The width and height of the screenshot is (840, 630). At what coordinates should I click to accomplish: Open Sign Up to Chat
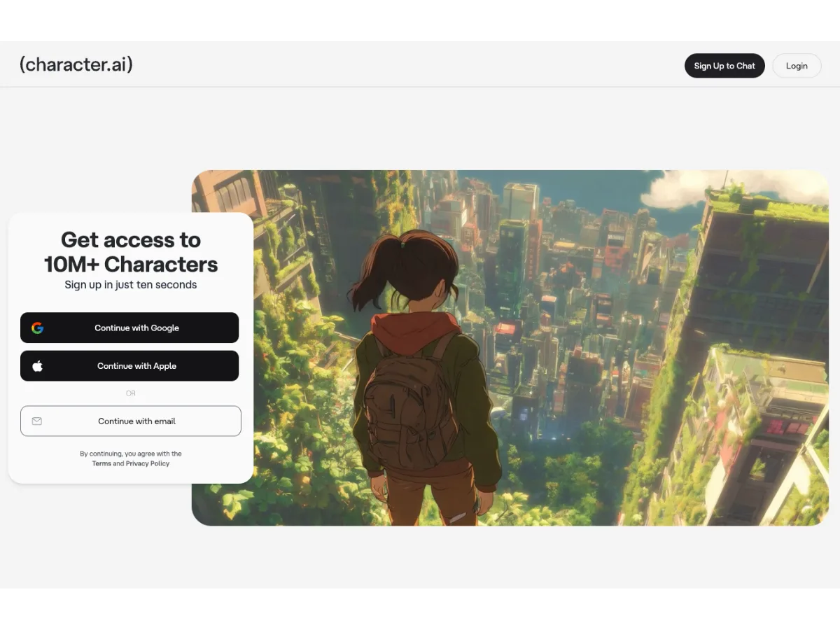pyautogui.click(x=724, y=66)
